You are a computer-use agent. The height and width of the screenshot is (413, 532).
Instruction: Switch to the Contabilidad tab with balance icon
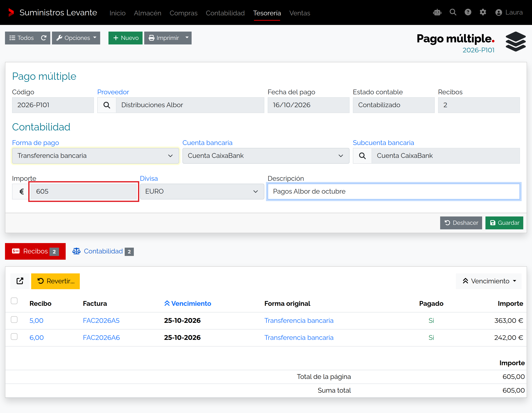[103, 251]
